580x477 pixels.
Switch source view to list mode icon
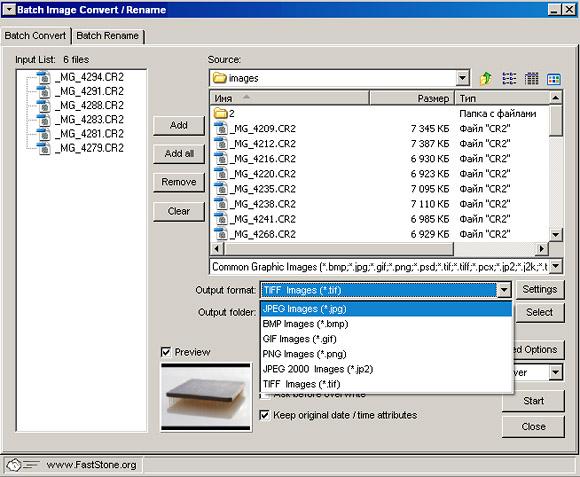tap(509, 78)
